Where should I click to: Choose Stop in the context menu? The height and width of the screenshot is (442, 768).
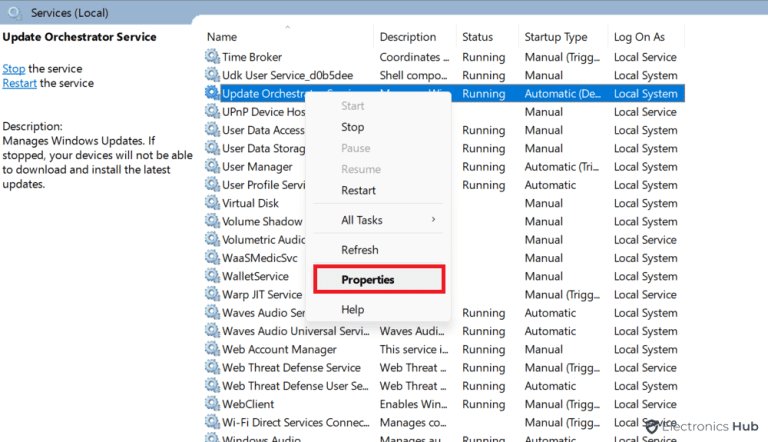coord(353,127)
